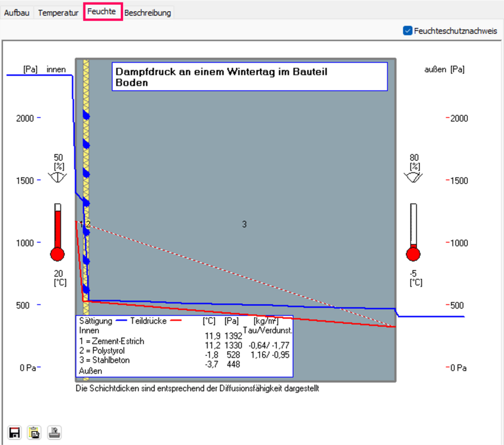Click legend entry '1 = Zement-Estrich'
504x445 pixels.
(111, 340)
